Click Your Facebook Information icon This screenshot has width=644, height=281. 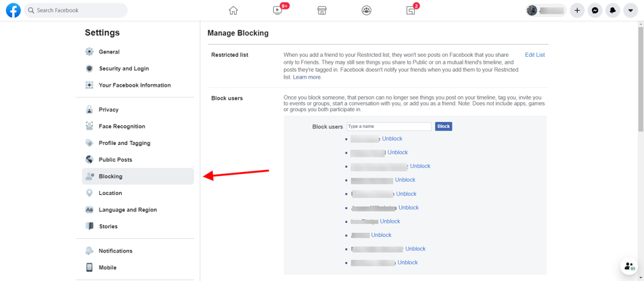[89, 85]
